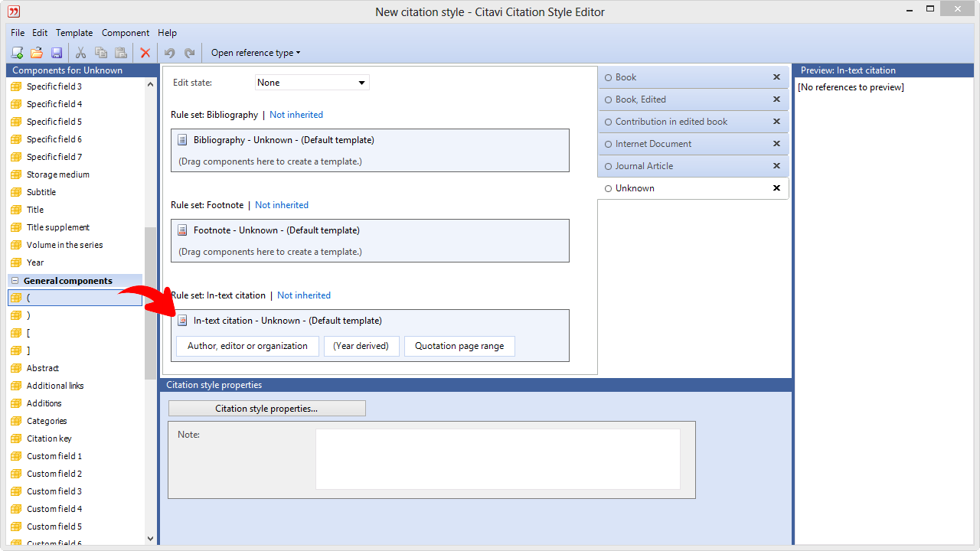The image size is (980, 551).
Task: Click the Redo toolbar icon
Action: (189, 53)
